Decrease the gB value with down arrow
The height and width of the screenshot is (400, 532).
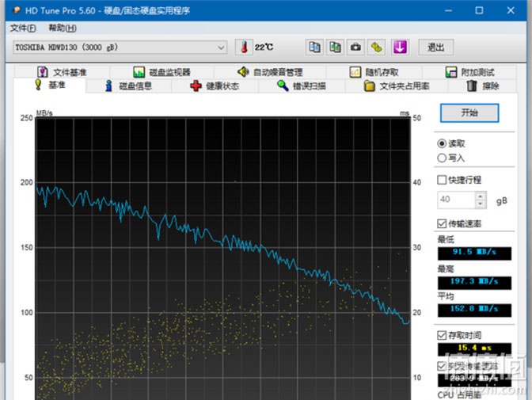click(481, 204)
